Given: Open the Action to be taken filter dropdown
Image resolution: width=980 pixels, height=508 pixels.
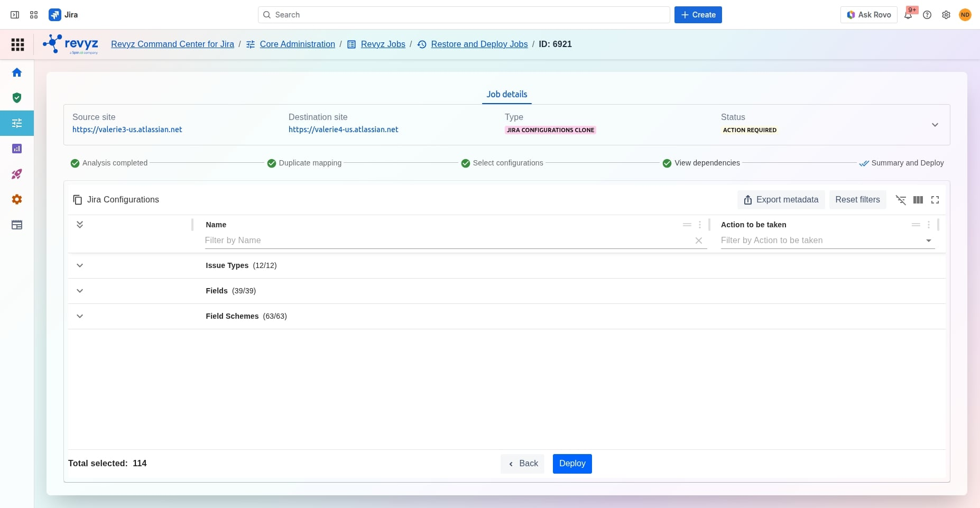Looking at the screenshot, I should 929,241.
